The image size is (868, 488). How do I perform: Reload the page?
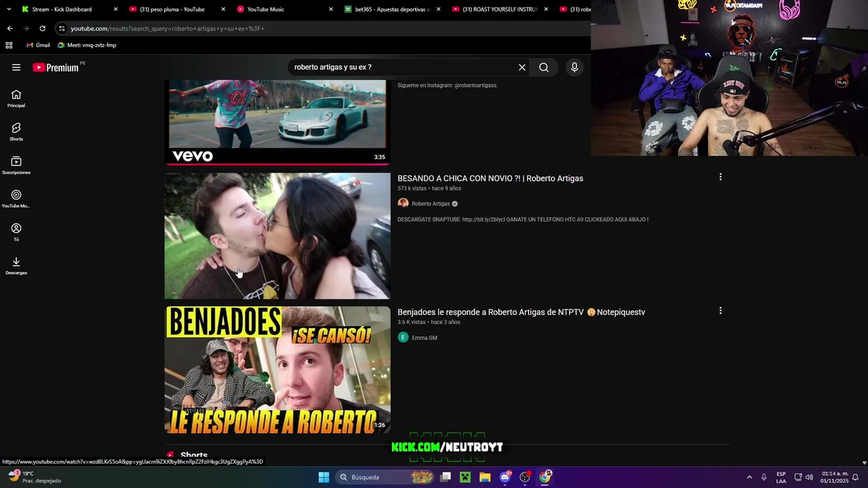tap(42, 28)
